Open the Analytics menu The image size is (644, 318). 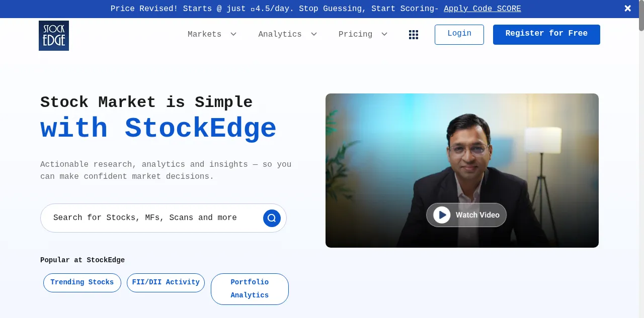(x=280, y=34)
